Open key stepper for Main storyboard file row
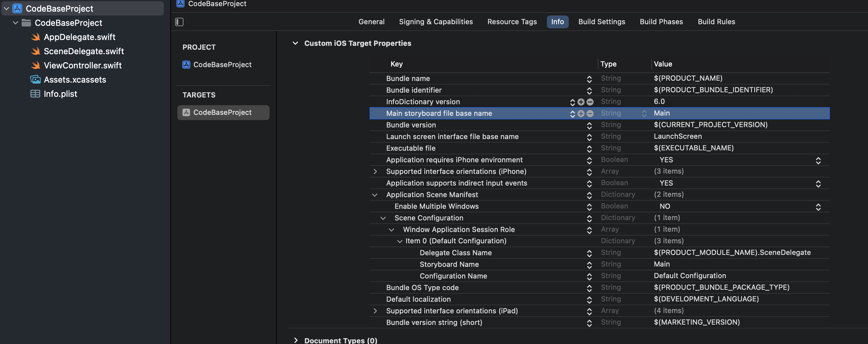This screenshot has height=344, width=868. tap(573, 114)
